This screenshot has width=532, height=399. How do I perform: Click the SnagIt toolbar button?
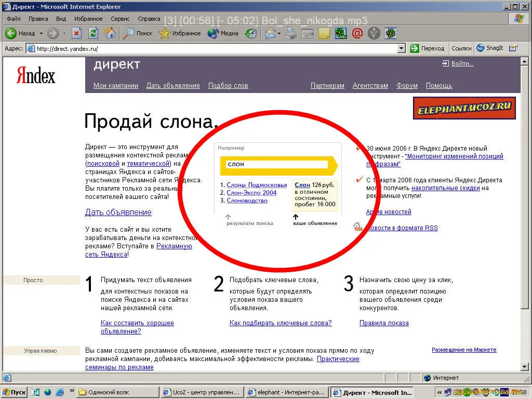point(490,48)
